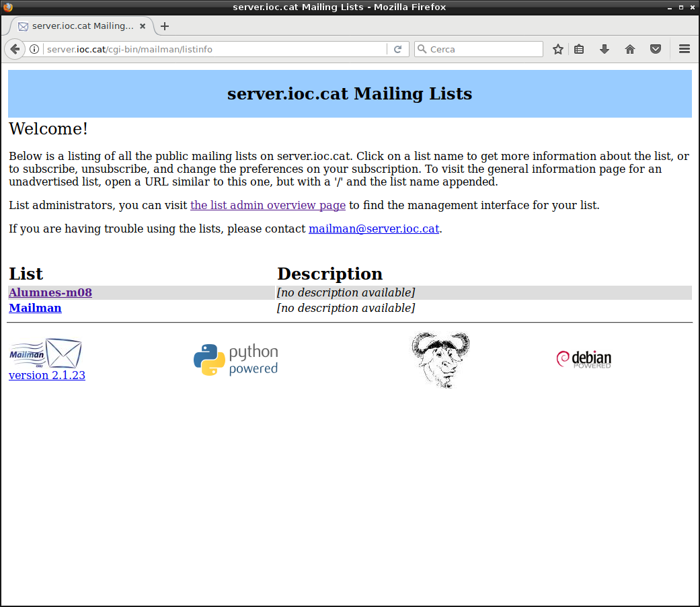This screenshot has width=700, height=607.
Task: Open the Mailman list link
Action: tap(35, 308)
